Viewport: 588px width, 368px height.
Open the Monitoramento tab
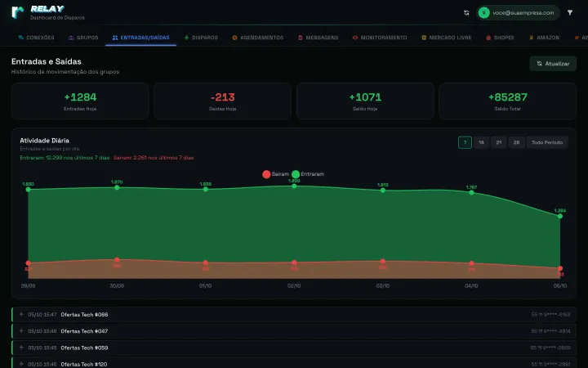point(380,38)
